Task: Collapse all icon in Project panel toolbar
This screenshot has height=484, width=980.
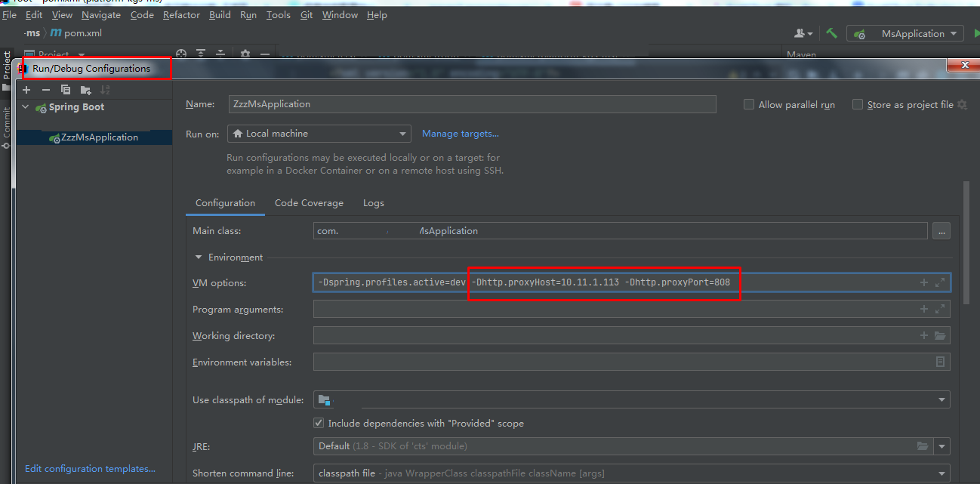Action: click(x=220, y=54)
